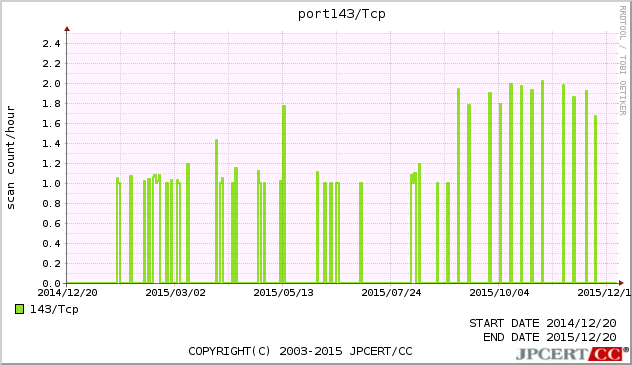
Task: Click the y-axis value 2.2
Action: pyautogui.click(x=51, y=64)
